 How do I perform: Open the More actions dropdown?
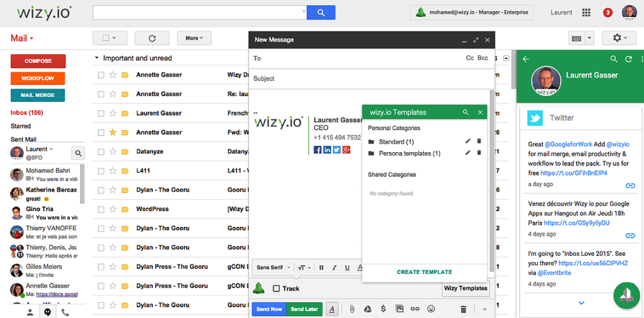[194, 38]
